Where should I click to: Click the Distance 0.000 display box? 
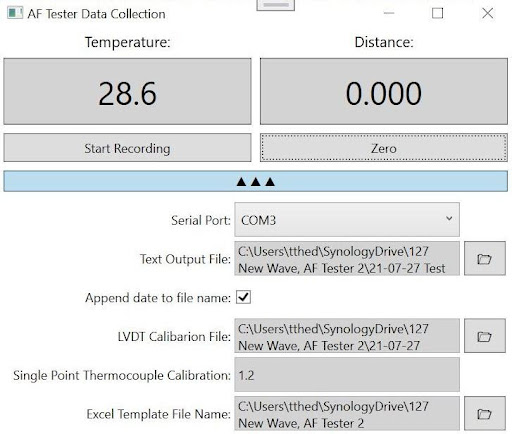pos(384,92)
